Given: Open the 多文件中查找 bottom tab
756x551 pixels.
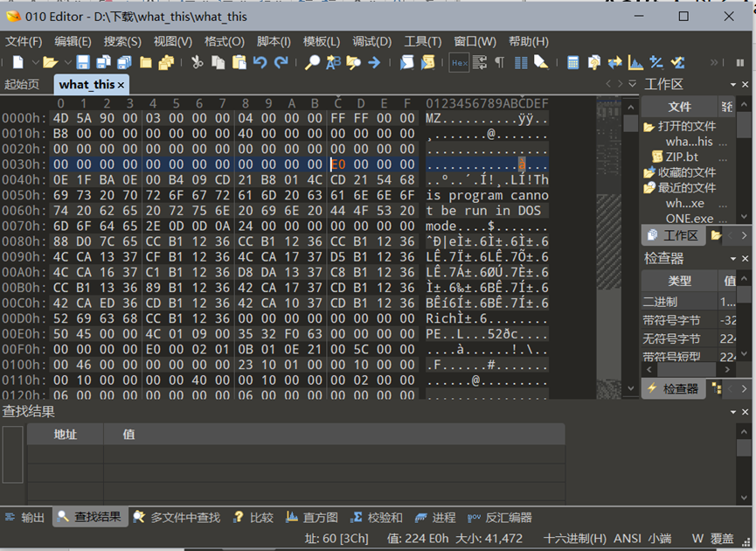Looking at the screenshot, I should point(177,517).
